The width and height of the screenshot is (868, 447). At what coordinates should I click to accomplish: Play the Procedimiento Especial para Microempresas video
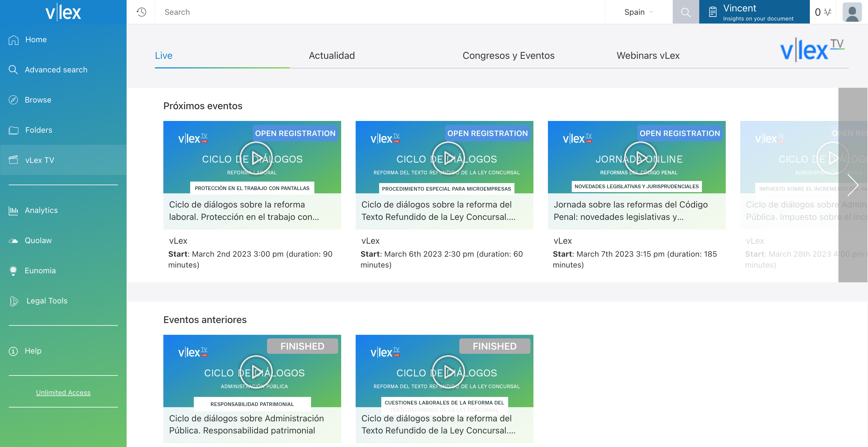pyautogui.click(x=448, y=158)
